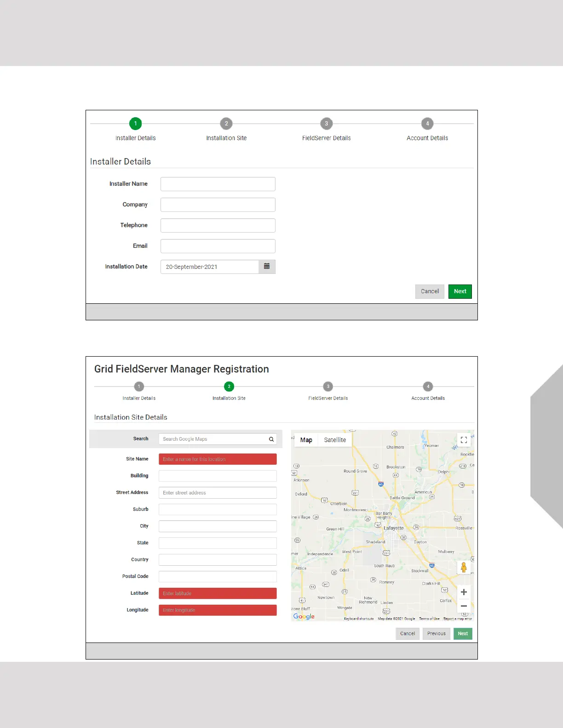Click Report a map error link
The width and height of the screenshot is (563, 728).
[458, 619]
